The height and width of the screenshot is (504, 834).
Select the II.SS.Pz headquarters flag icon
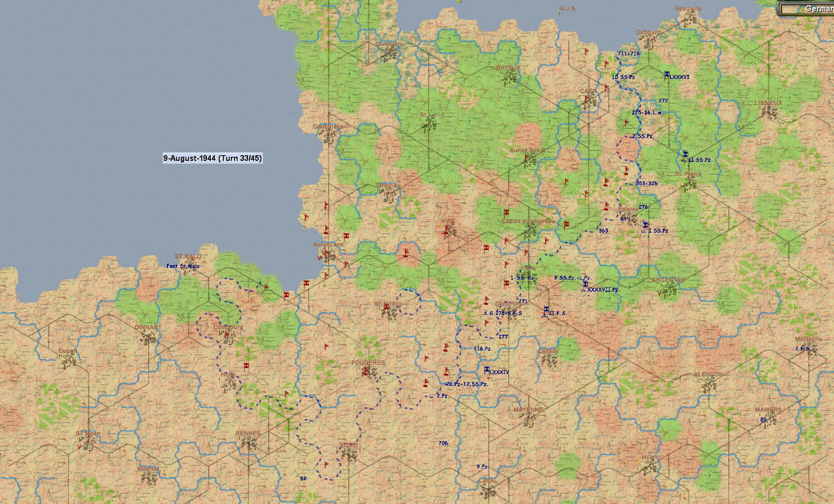(685, 154)
